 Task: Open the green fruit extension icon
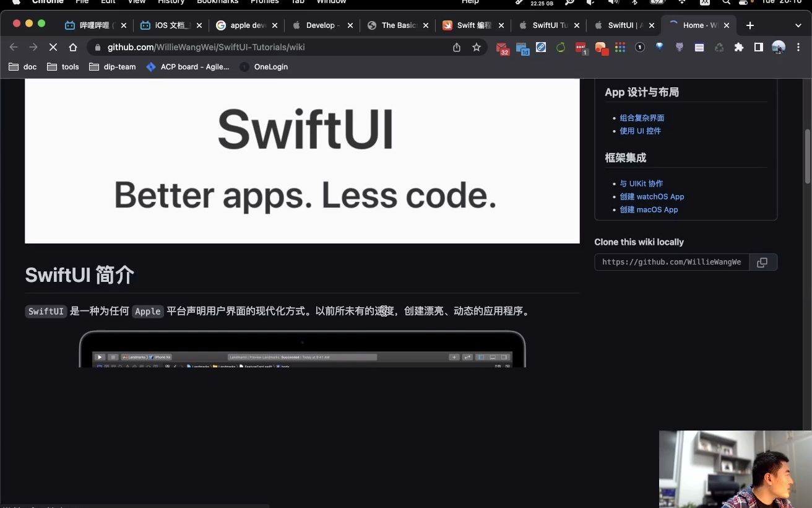(x=561, y=47)
